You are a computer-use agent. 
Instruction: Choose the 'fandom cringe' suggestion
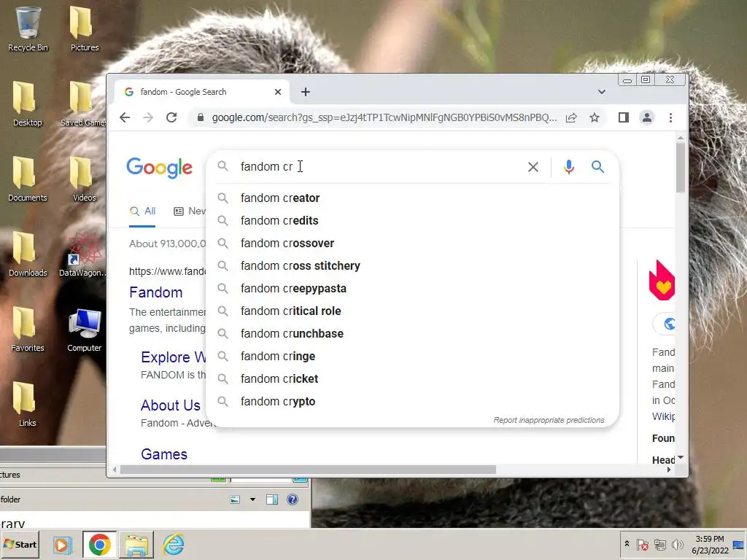point(412,356)
